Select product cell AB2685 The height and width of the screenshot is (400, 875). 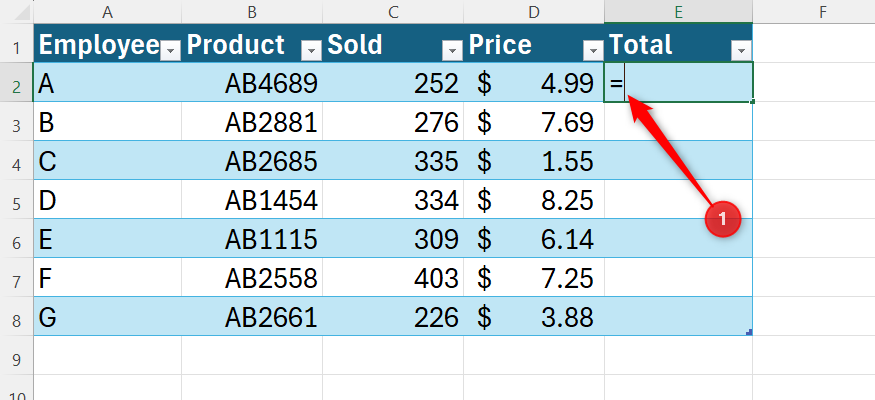[252, 160]
